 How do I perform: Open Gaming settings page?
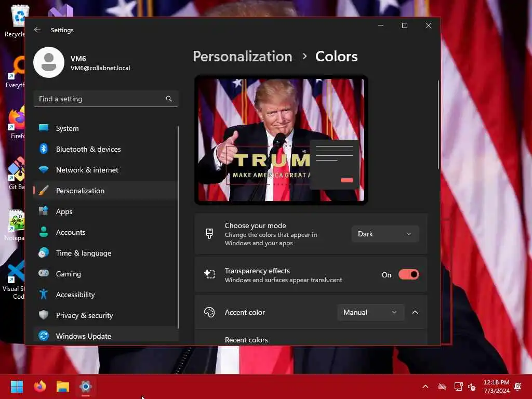coord(105,273)
